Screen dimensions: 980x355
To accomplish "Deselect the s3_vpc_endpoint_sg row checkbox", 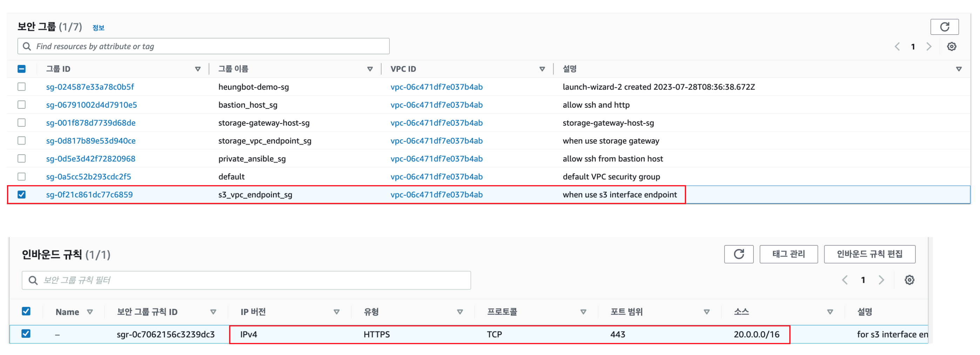I will pos(22,195).
